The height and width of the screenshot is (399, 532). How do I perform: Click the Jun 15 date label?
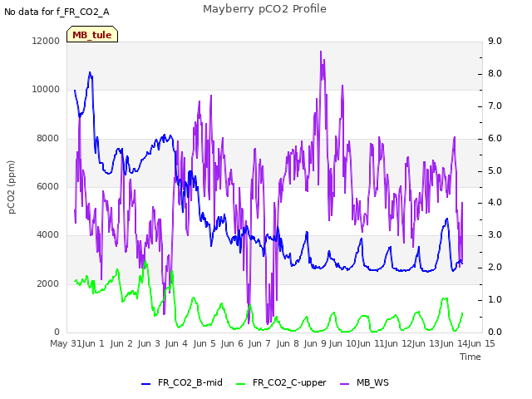[x=481, y=343]
